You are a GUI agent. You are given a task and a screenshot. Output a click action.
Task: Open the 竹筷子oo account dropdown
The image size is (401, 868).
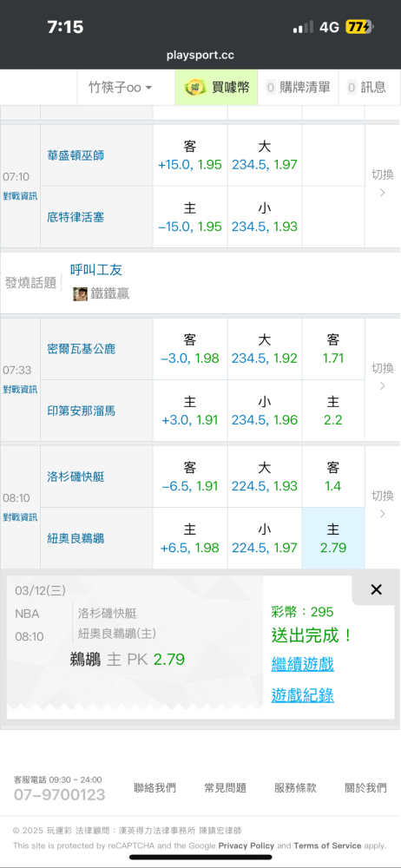click(x=120, y=88)
